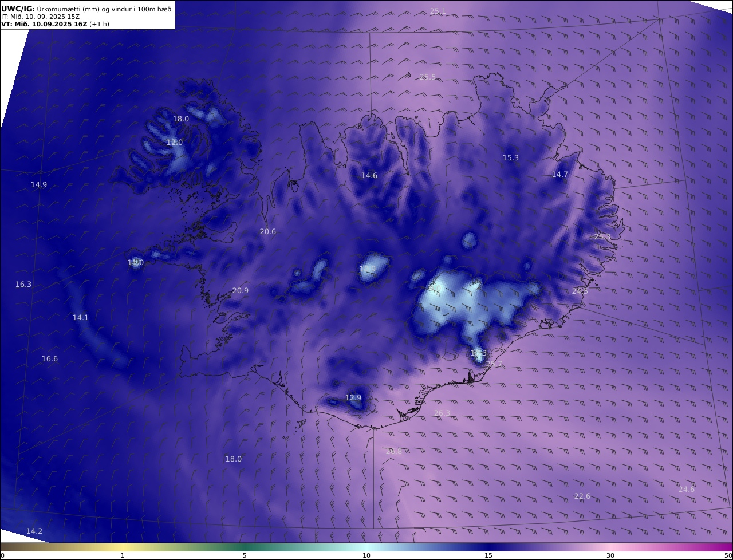Click the tick label 10 on the color scale
The height and width of the screenshot is (560, 733).
tap(366, 555)
